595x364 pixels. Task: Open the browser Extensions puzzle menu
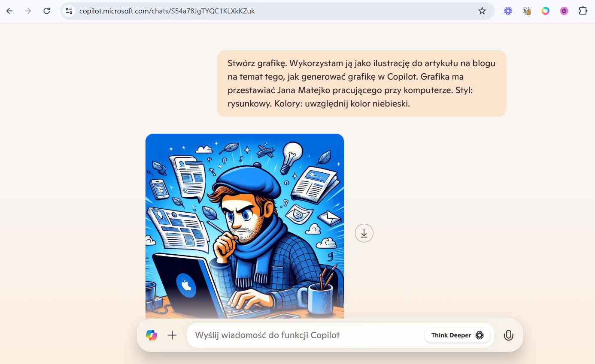pyautogui.click(x=583, y=11)
